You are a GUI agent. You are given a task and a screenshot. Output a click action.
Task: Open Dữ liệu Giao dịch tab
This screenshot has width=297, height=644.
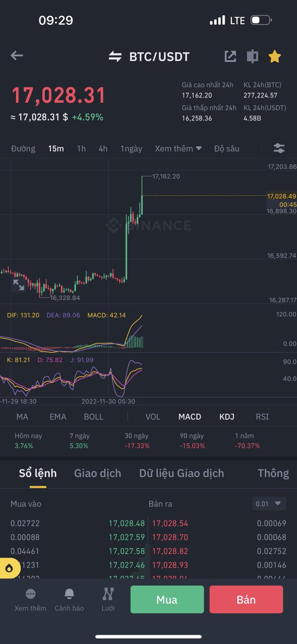click(182, 473)
